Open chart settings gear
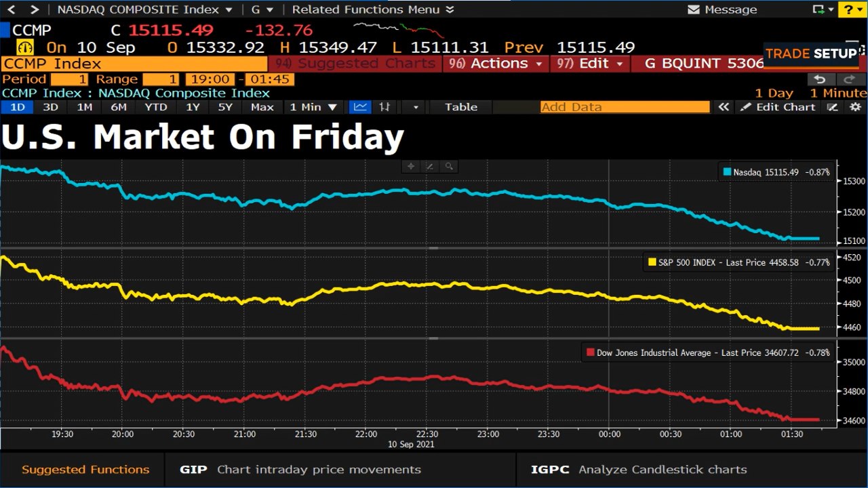 pyautogui.click(x=856, y=107)
